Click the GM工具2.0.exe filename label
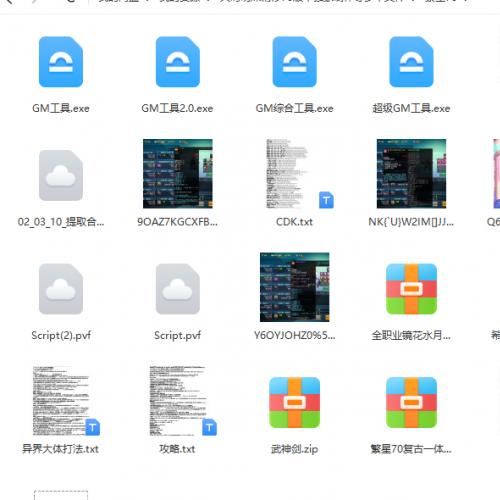The width and height of the screenshot is (500, 500). point(177,108)
